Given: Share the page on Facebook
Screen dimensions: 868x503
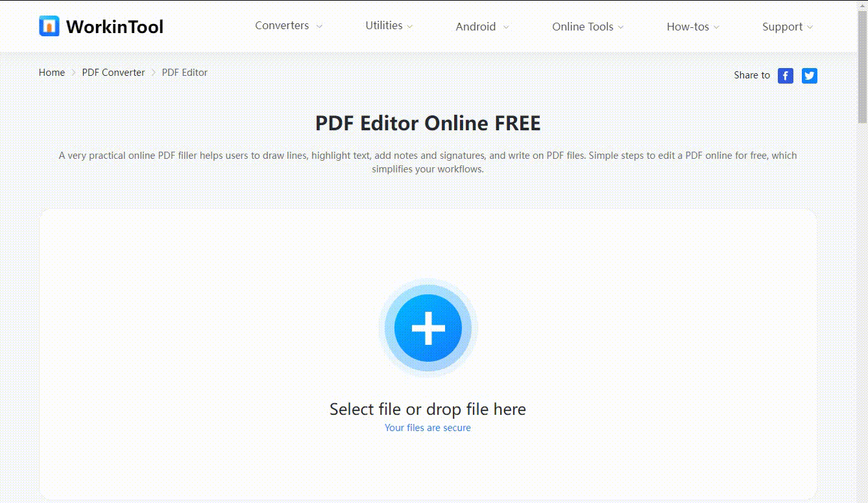Looking at the screenshot, I should pos(785,76).
